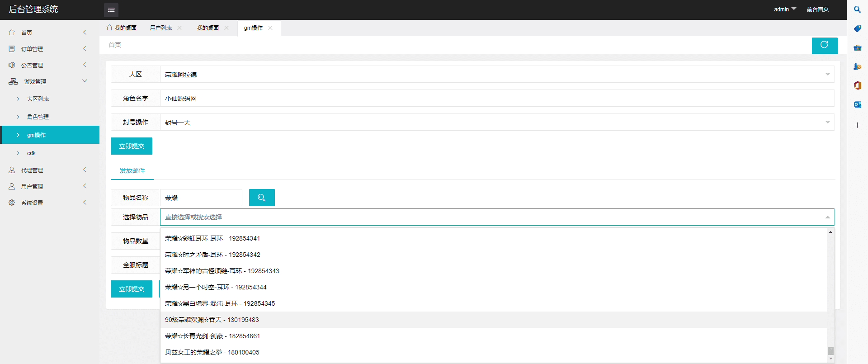Click the 用户管理 user icon
This screenshot has width=868, height=364.
click(12, 186)
